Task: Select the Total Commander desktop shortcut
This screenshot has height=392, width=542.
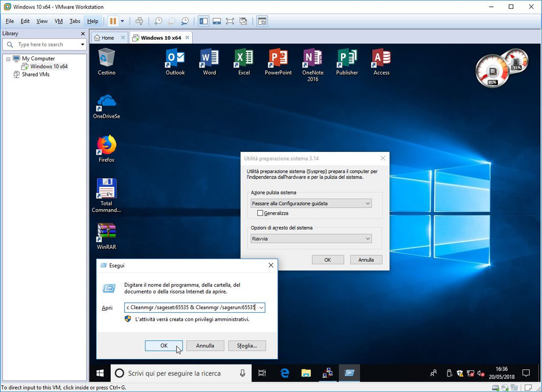Action: coord(106,196)
